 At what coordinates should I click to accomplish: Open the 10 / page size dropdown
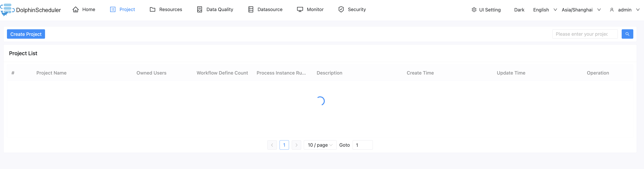pos(320,145)
